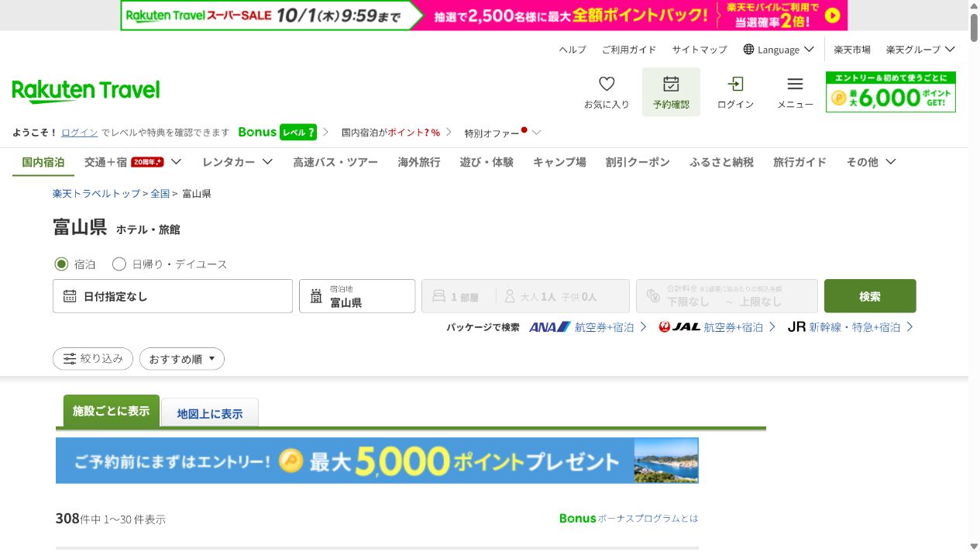Expand the 特別オファー dropdown arrow

point(537,133)
